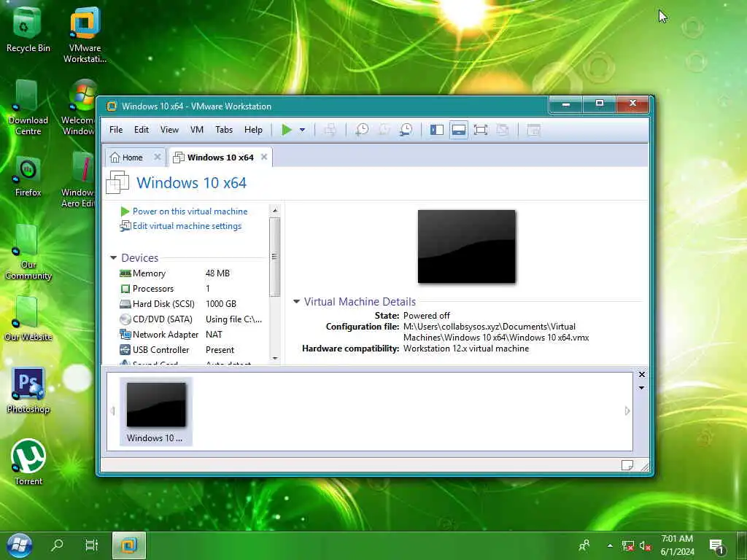Open the VM menu
The image size is (747, 560).
(197, 130)
